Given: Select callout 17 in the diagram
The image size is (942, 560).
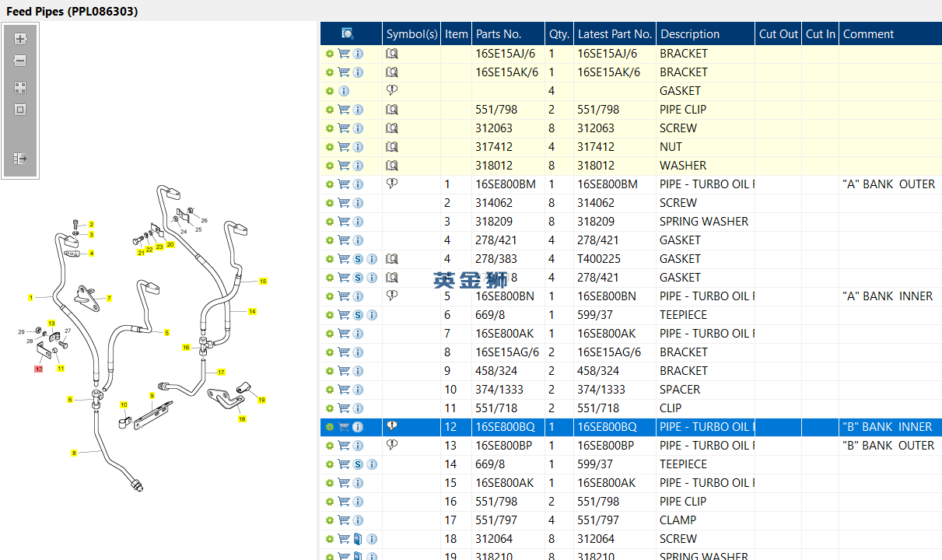Looking at the screenshot, I should click(x=221, y=372).
